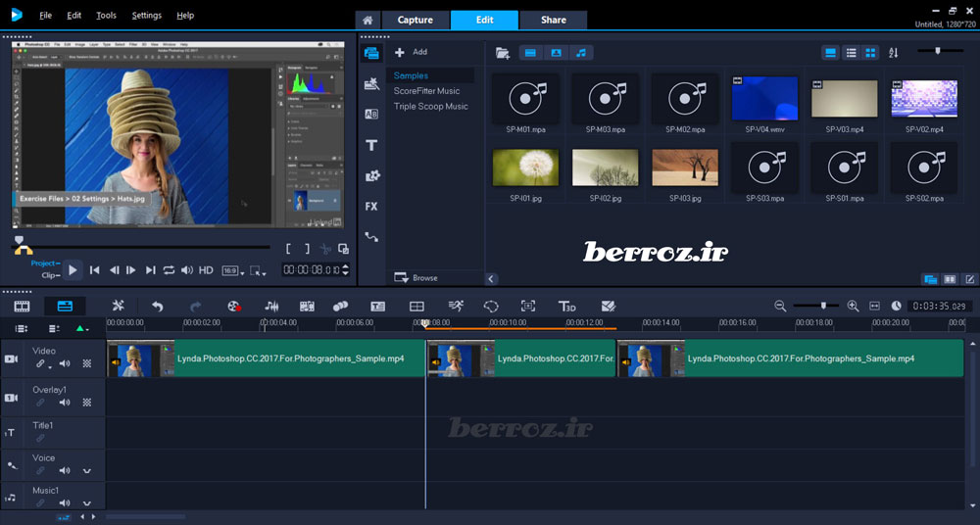Click the scissors split clip icon
Viewport: 980px width, 525px height.
(325, 249)
